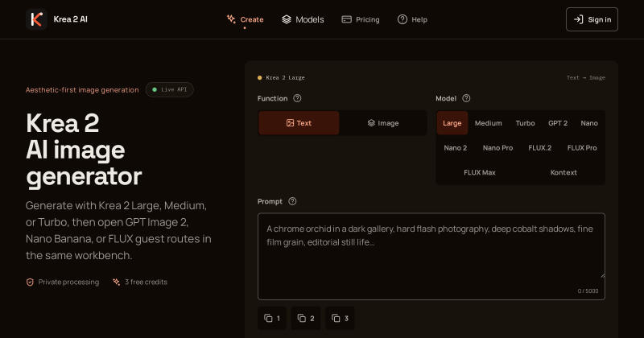Choose the Nano Pro model
This screenshot has height=338, width=644.
[x=497, y=147]
